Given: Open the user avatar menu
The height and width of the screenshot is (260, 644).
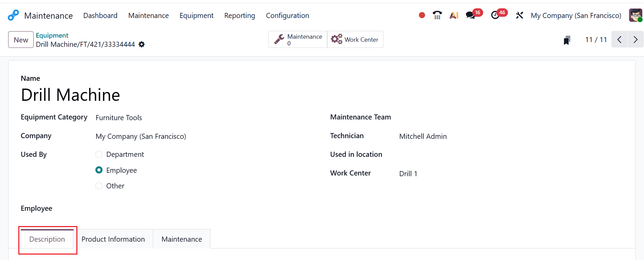Looking at the screenshot, I should pyautogui.click(x=636, y=15).
